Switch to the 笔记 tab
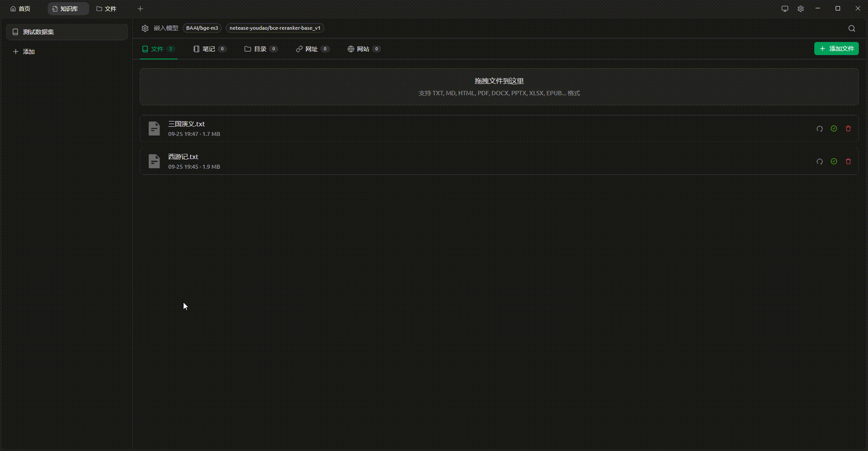868x451 pixels. (209, 49)
